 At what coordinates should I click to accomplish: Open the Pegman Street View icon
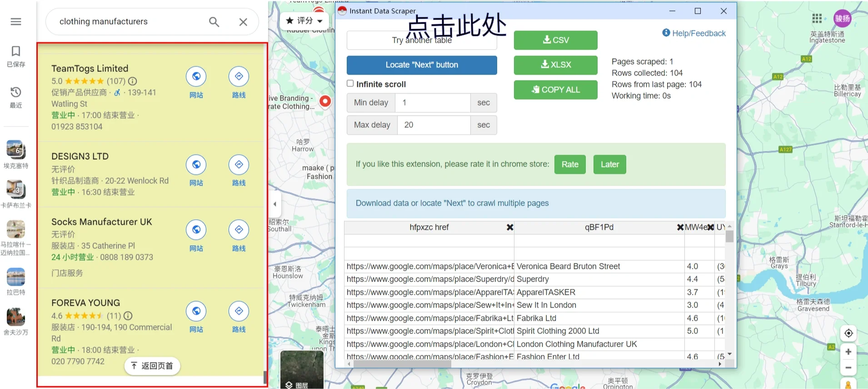pyautogui.click(x=848, y=384)
